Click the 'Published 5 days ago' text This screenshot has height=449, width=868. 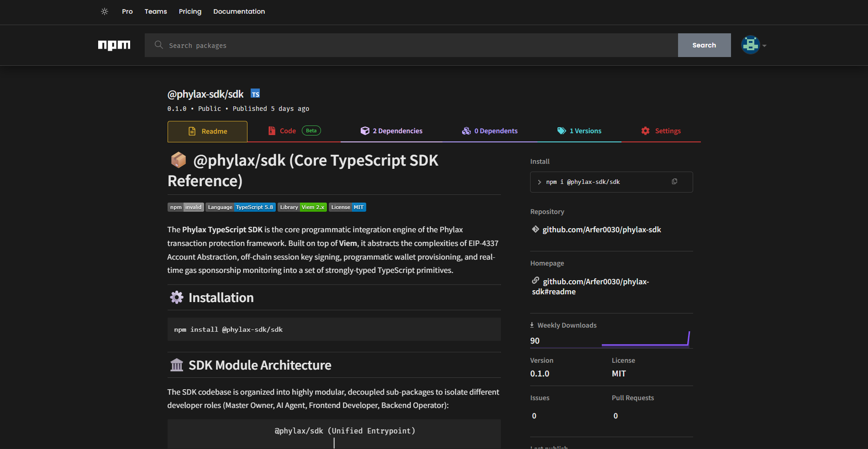[x=271, y=109]
